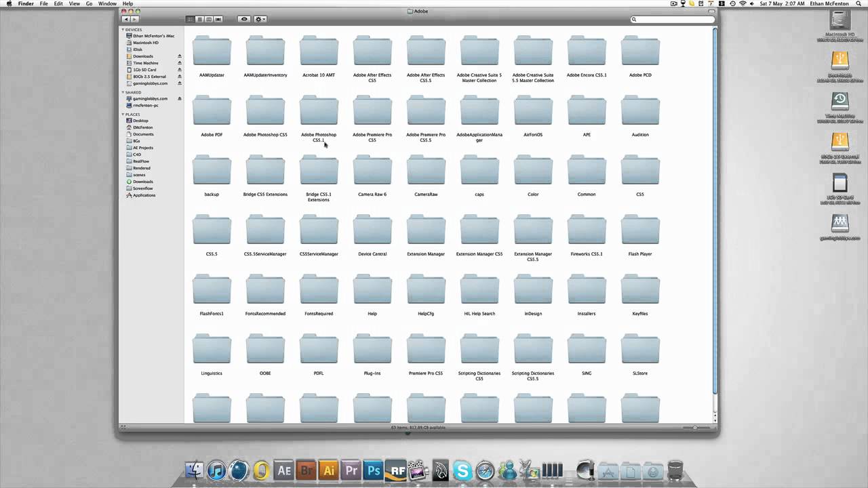Select the Camera Raw 6 folder
The width and height of the screenshot is (868, 488).
pos(372,170)
